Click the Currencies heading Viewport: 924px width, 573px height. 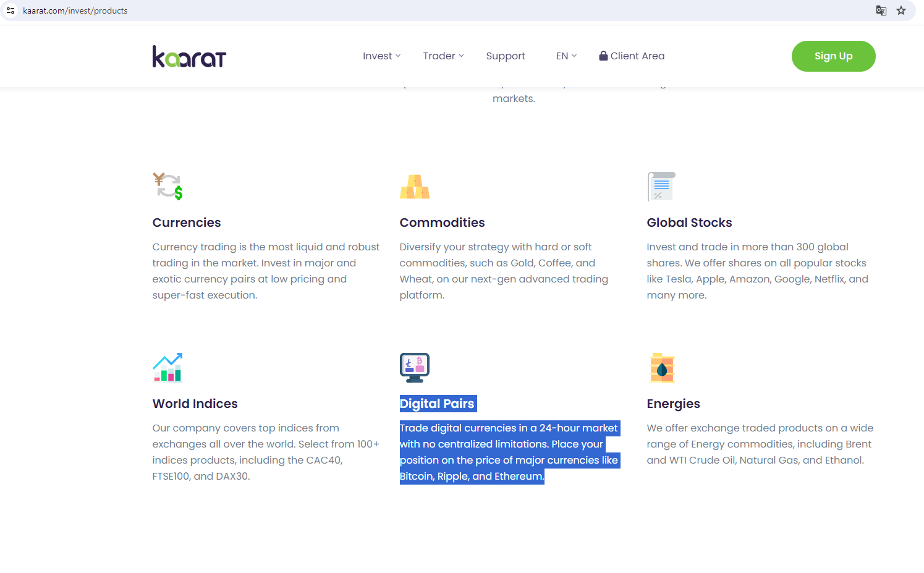coord(187,223)
